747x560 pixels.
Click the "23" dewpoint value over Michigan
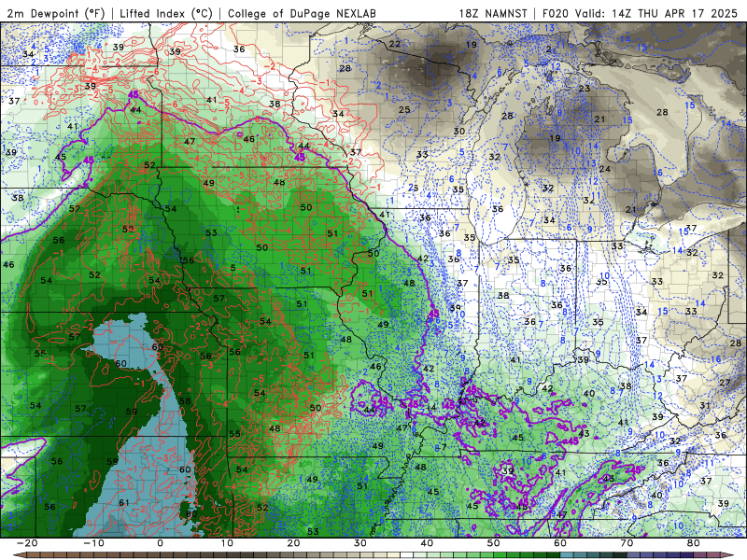pyautogui.click(x=585, y=89)
